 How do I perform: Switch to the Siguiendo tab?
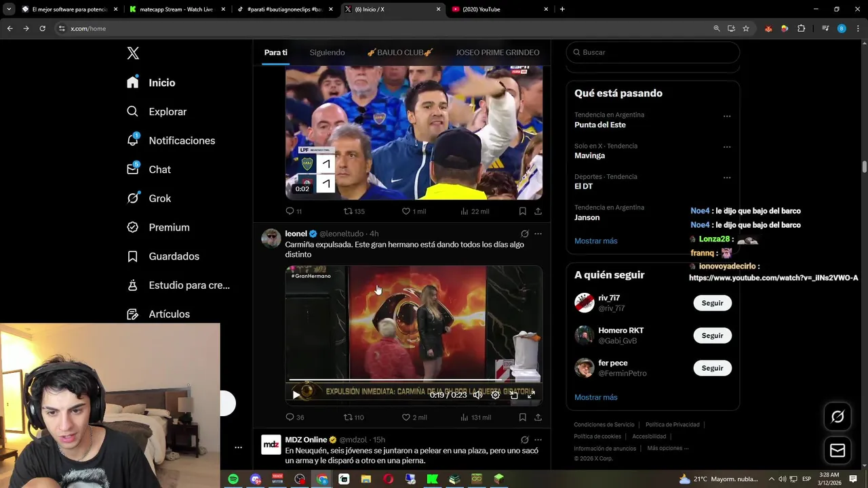tap(327, 53)
